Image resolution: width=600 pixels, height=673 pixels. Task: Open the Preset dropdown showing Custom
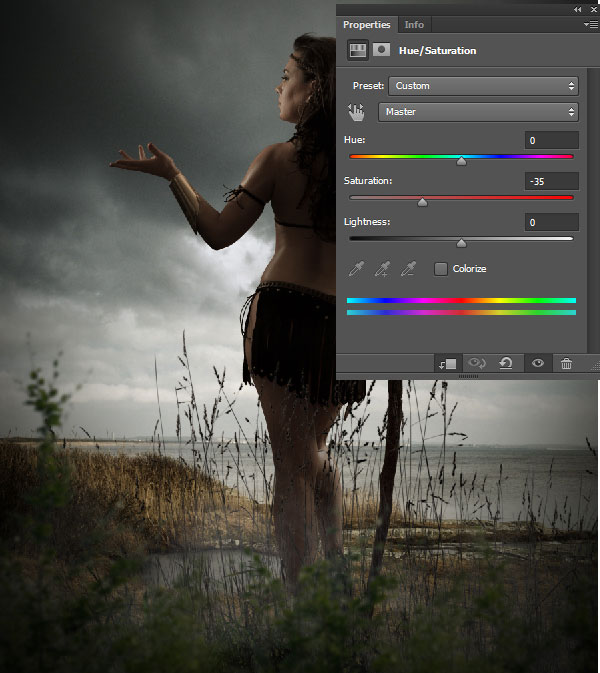[483, 86]
